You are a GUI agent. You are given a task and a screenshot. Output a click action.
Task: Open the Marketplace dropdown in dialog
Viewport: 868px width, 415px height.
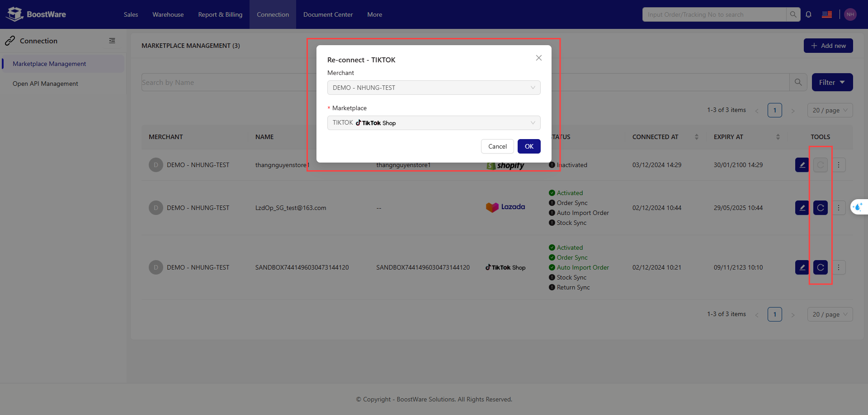(434, 123)
